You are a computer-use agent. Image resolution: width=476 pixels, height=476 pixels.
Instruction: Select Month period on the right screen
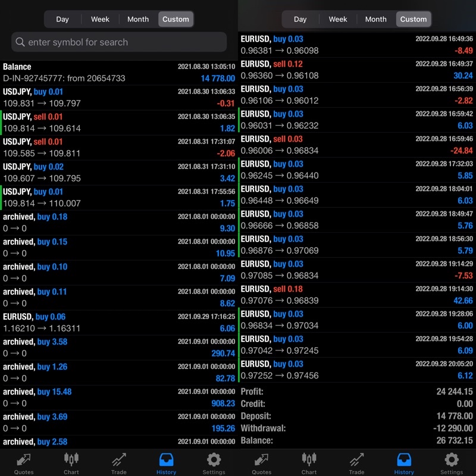[375, 19]
